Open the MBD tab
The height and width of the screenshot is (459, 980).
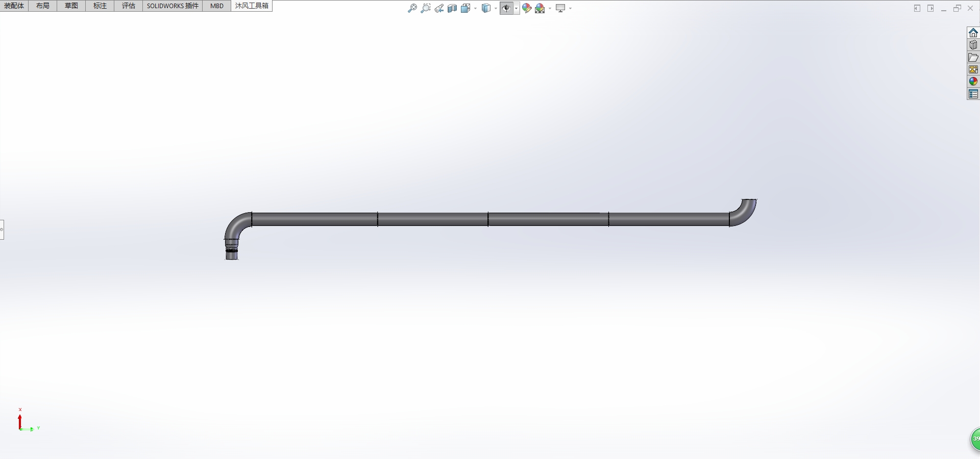pos(217,6)
